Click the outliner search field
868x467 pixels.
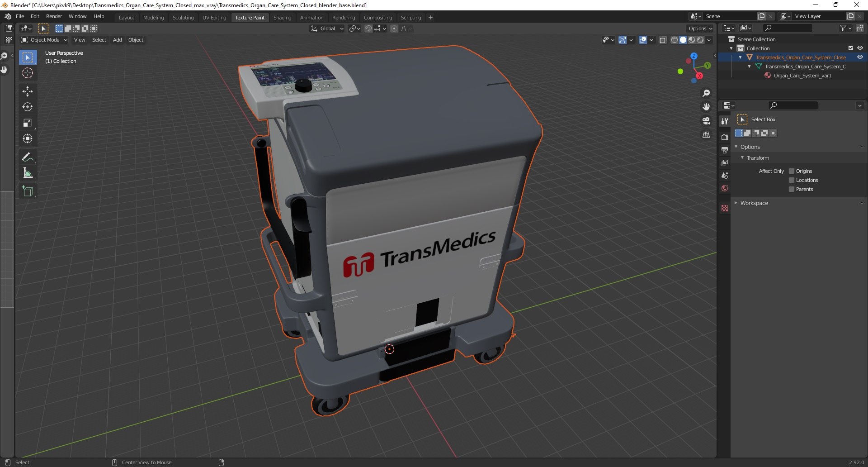(x=787, y=28)
